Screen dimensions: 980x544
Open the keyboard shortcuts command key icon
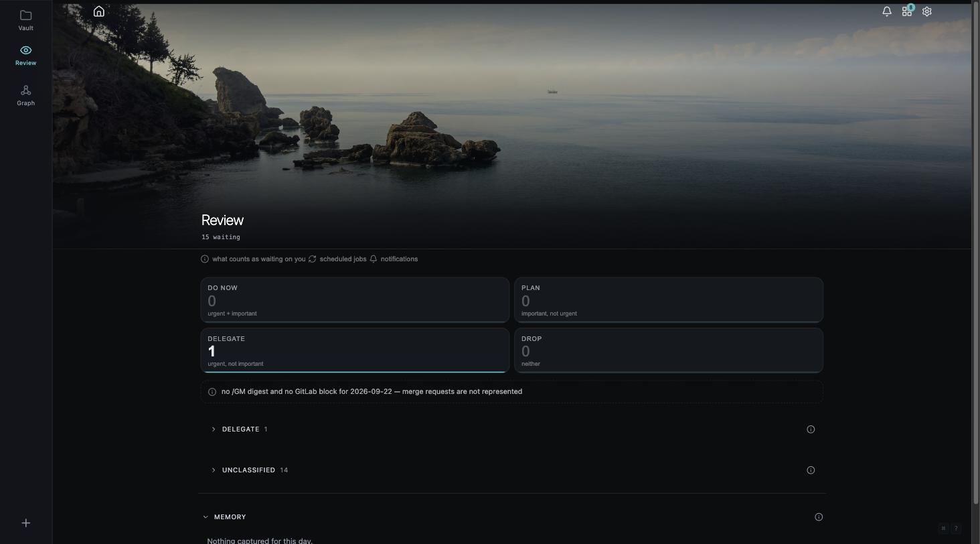coord(943,529)
